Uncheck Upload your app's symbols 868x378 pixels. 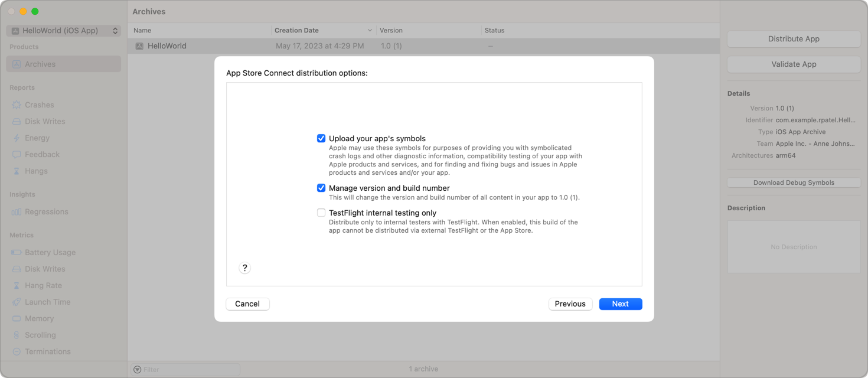click(321, 138)
